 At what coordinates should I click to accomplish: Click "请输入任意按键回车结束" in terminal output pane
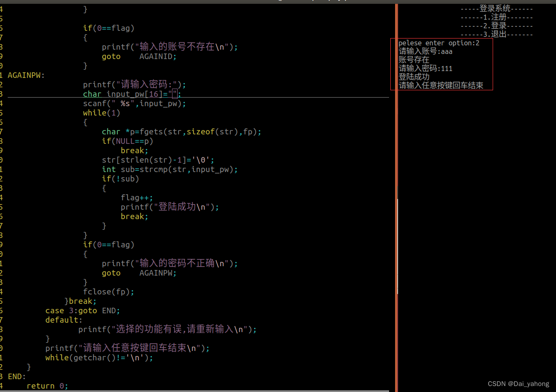pos(441,86)
